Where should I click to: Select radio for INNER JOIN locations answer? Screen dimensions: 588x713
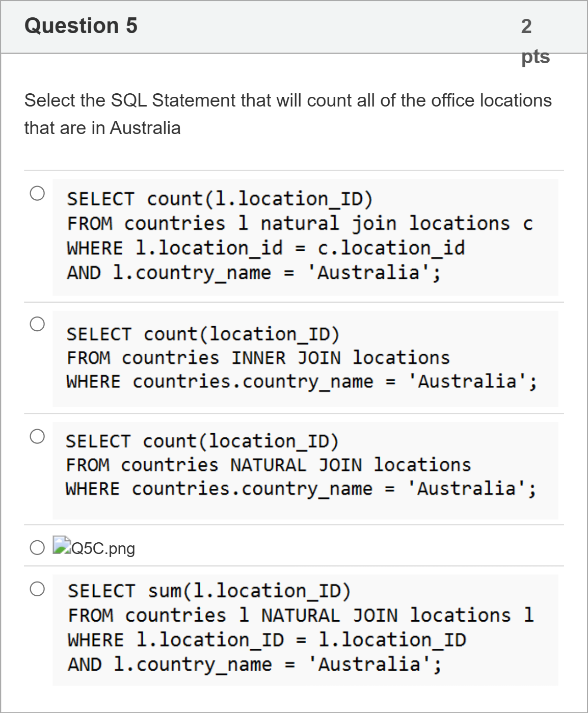(x=37, y=324)
